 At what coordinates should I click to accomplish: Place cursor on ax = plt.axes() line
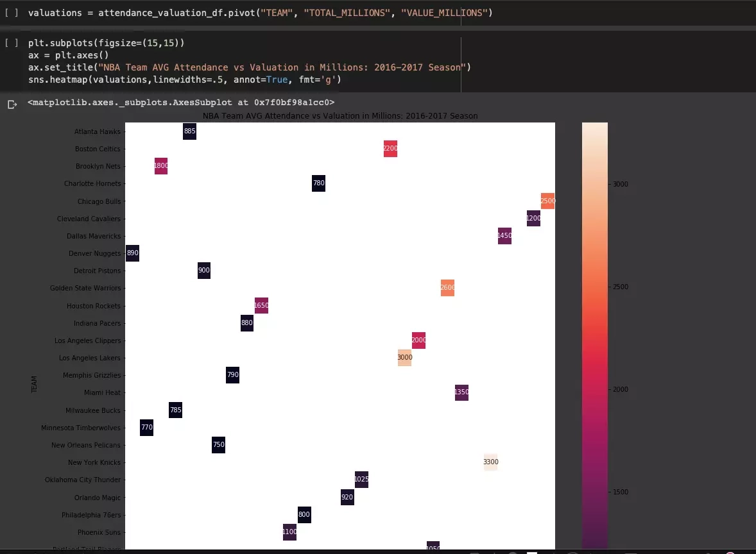(69, 55)
